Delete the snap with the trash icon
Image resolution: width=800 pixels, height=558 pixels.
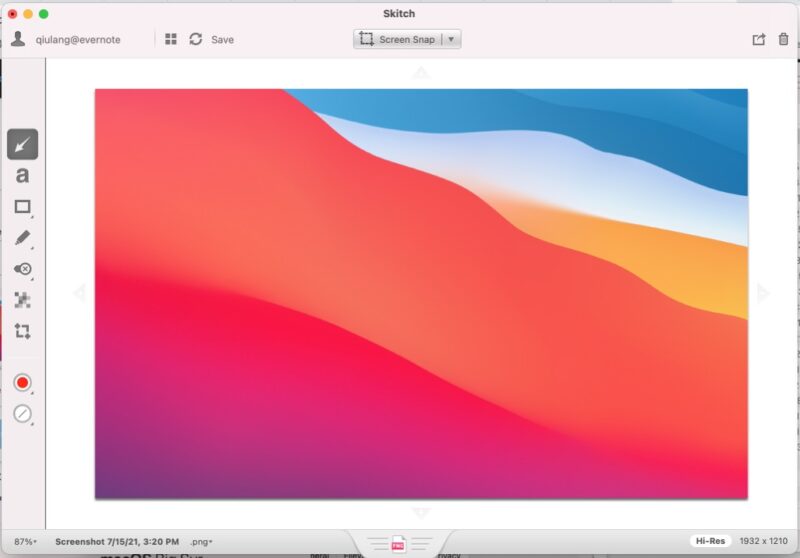pos(783,39)
